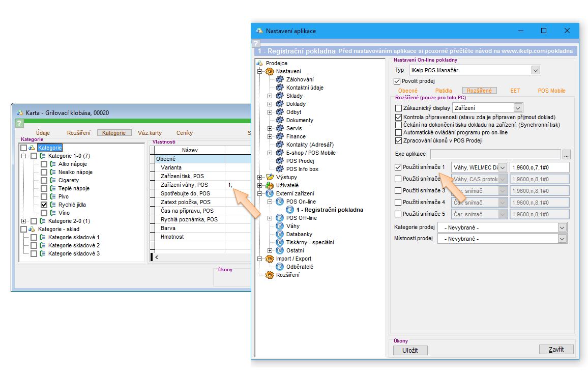Click the Prodejce root icon in tree
Image resolution: width=588 pixels, height=371 pixels.
coord(259,63)
